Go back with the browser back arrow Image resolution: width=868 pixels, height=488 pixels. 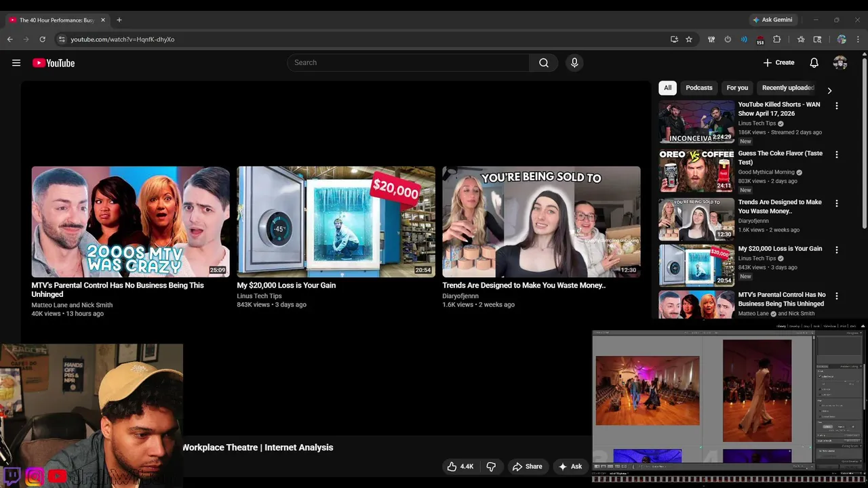pyautogui.click(x=10, y=39)
